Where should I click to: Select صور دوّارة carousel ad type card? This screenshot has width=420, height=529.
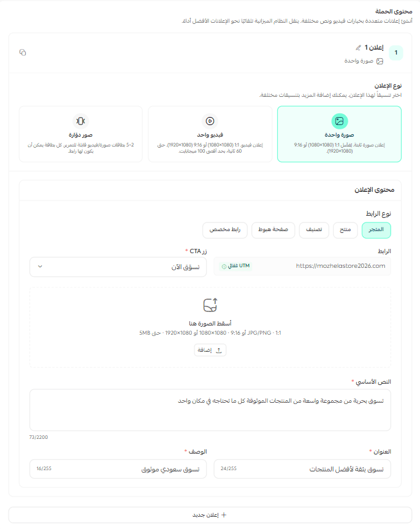pyautogui.click(x=80, y=134)
